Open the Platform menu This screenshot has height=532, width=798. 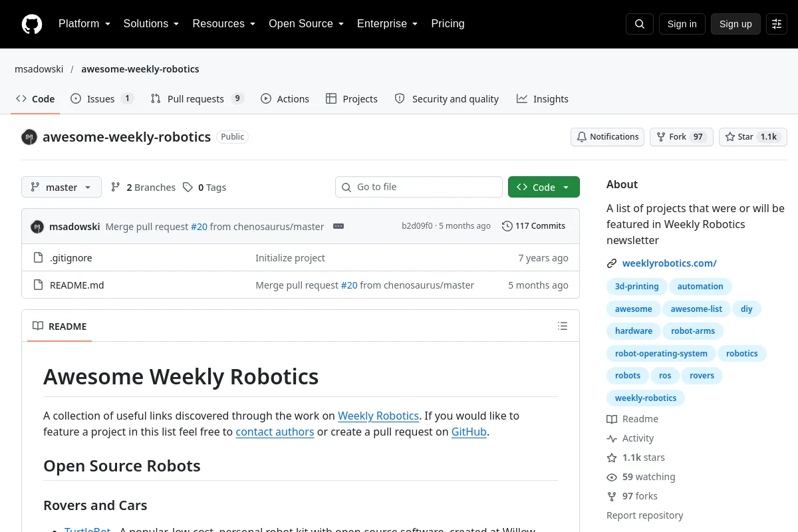84,24
